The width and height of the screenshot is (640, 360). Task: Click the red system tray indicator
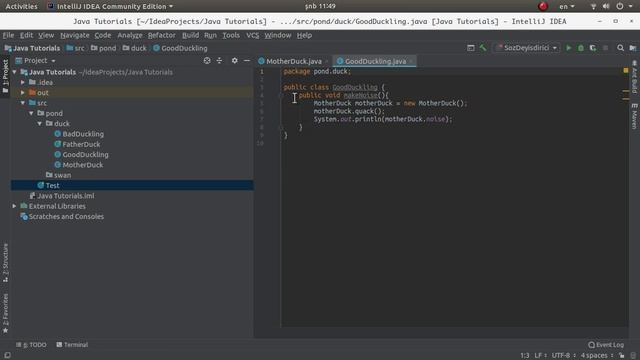(543, 6)
